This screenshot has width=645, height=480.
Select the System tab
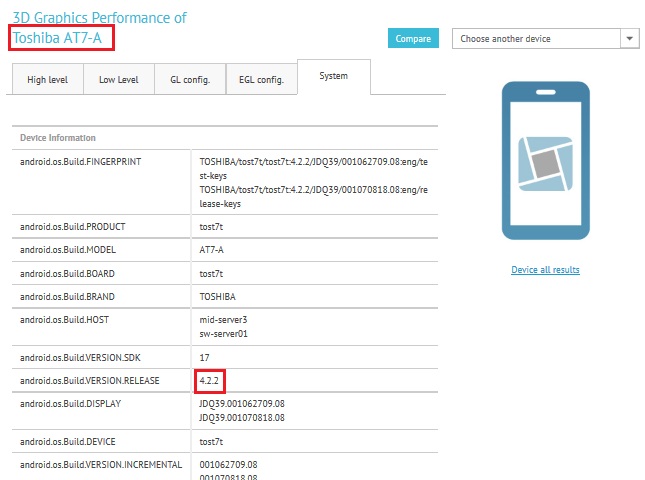334,76
